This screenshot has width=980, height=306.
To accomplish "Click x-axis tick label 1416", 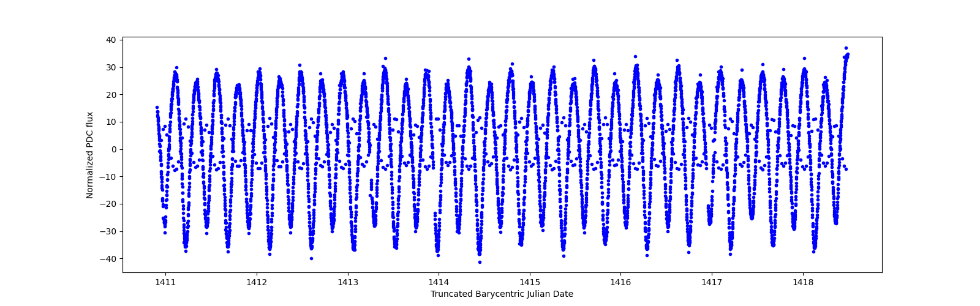I will pyautogui.click(x=620, y=282).
